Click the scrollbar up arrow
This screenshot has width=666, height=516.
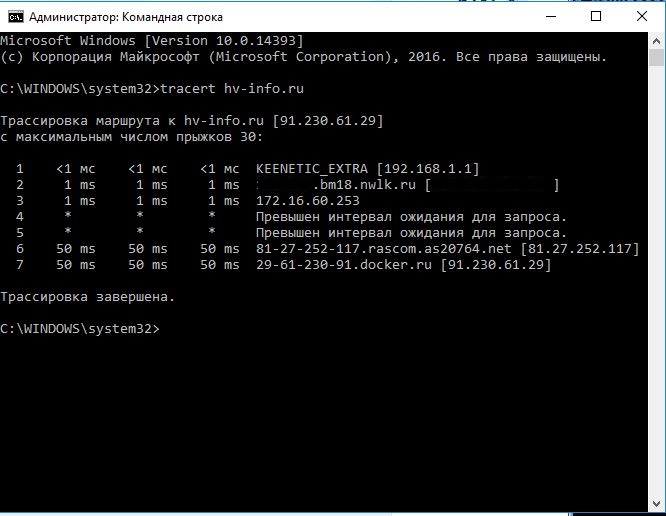[656, 41]
